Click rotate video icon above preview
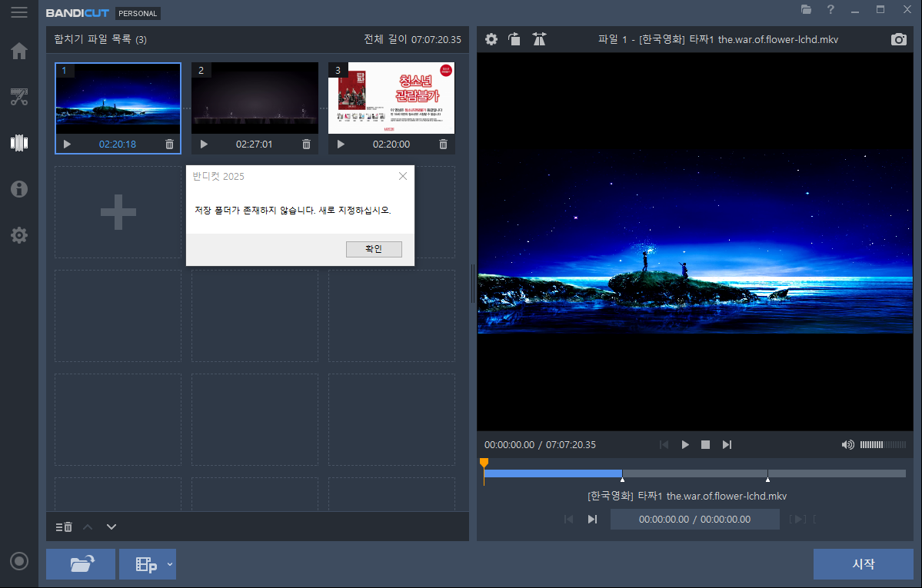This screenshot has width=922, height=588. coord(514,39)
